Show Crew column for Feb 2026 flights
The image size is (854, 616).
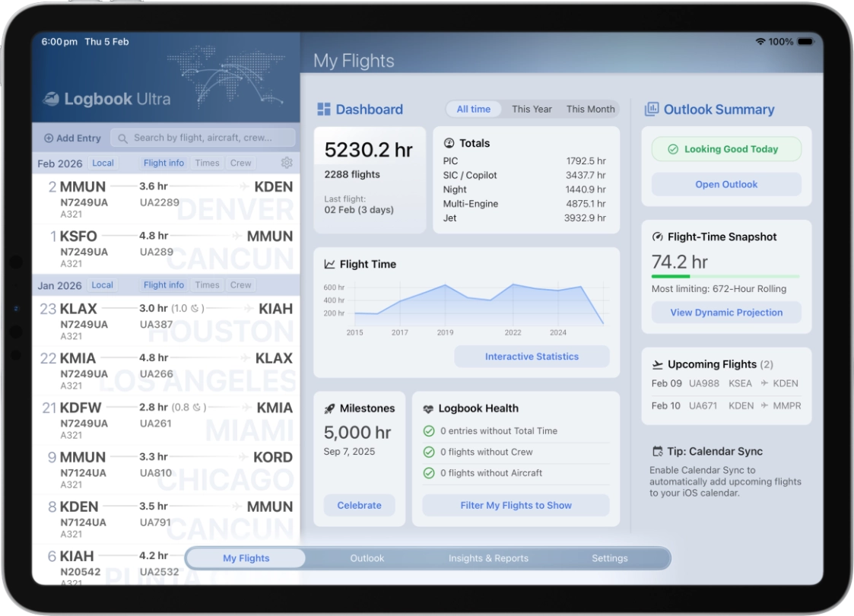240,163
